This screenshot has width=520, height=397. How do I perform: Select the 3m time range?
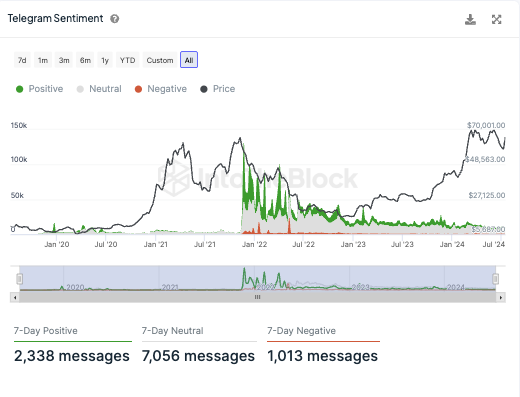point(64,60)
